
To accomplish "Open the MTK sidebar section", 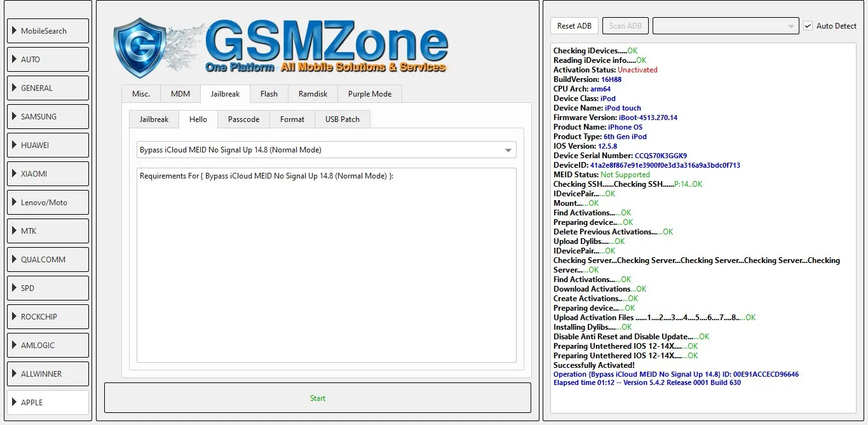I will point(48,231).
